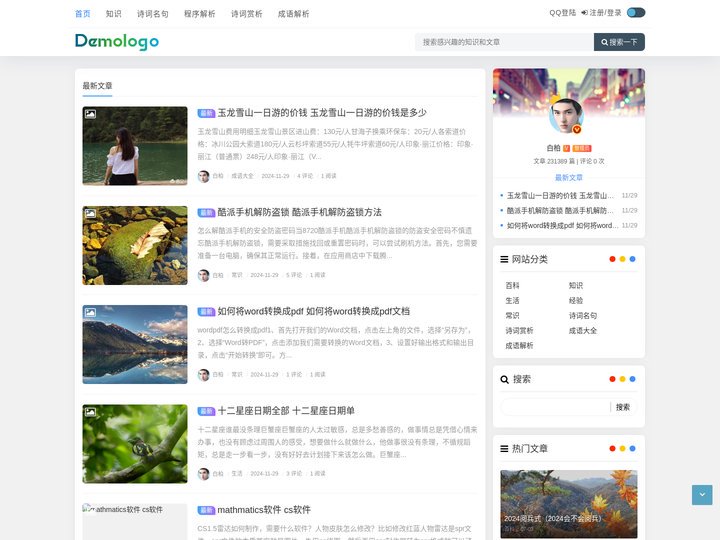The image size is (720, 540).
Task: Open the 十二星座日期全部 article title
Action: tap(286, 411)
